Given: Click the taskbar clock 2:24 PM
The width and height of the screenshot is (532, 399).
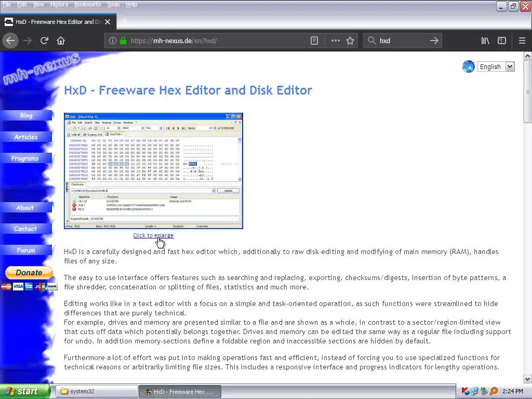Looking at the screenshot, I should (513, 392).
